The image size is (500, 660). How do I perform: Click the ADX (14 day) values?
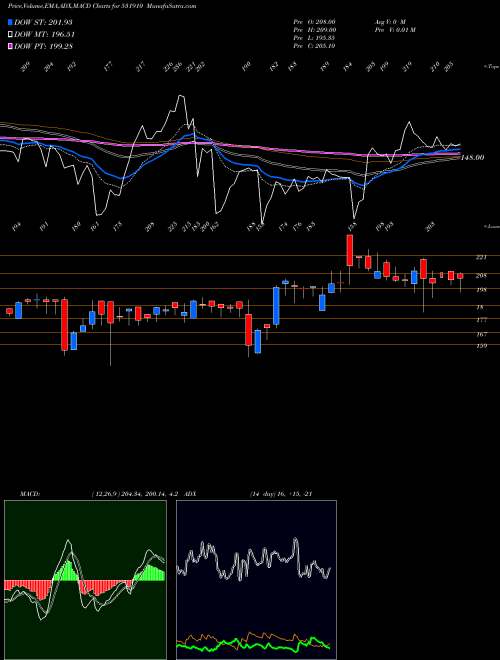click(x=281, y=494)
